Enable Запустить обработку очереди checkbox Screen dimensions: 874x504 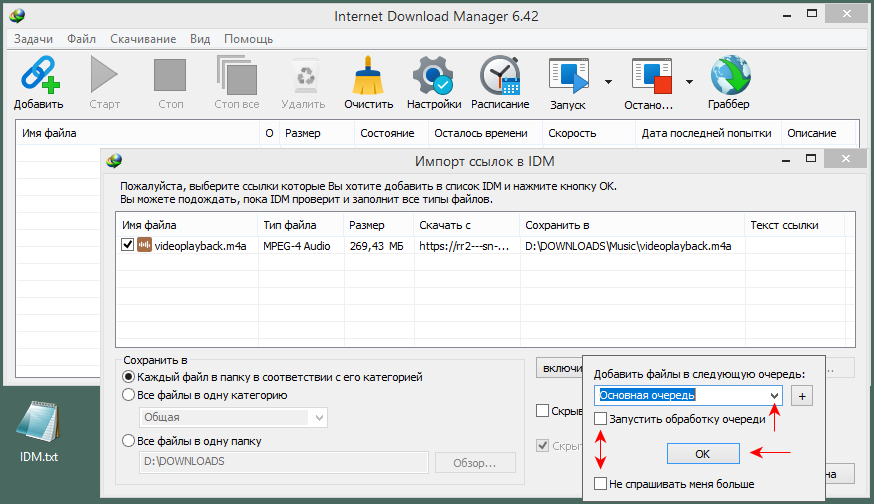click(600, 419)
